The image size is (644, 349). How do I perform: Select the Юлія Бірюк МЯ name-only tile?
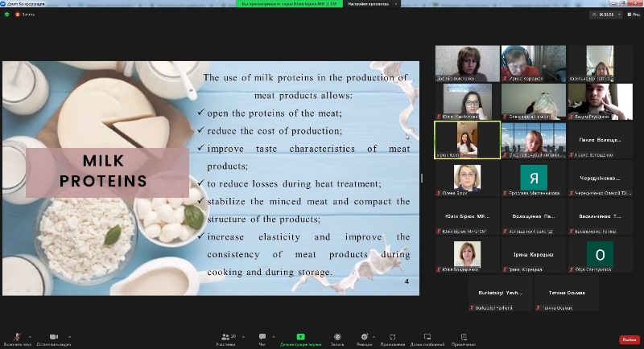(468, 216)
